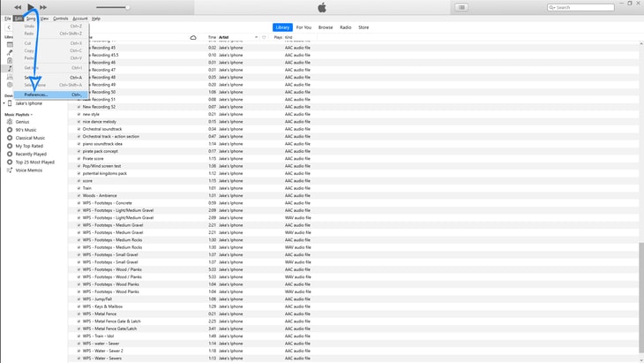Select the Recently Added sidebar icon
Viewport: 644px width, 363px height.
(10, 44)
